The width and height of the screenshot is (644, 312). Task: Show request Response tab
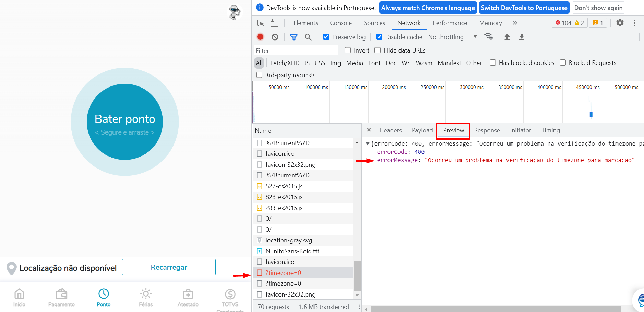[487, 130]
